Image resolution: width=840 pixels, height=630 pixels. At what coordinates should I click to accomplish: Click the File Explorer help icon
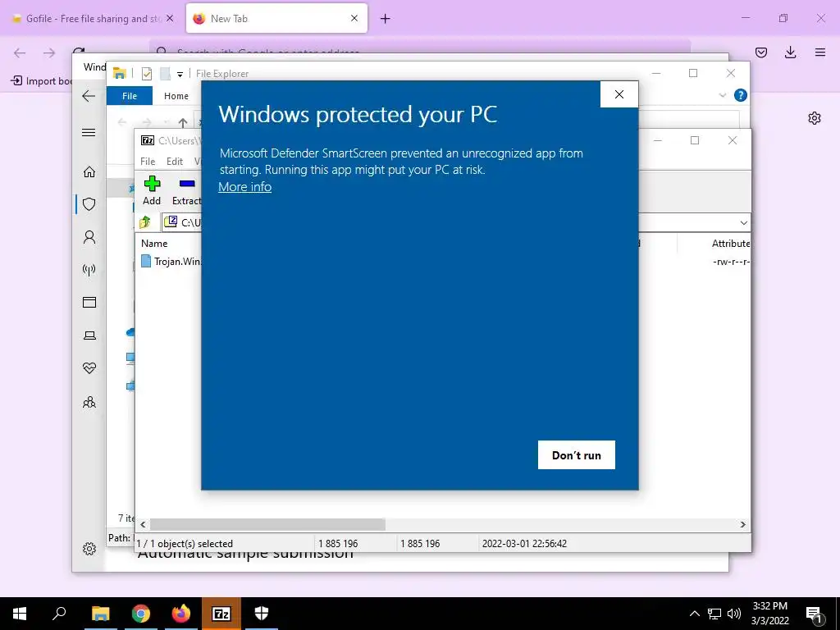pyautogui.click(x=741, y=95)
